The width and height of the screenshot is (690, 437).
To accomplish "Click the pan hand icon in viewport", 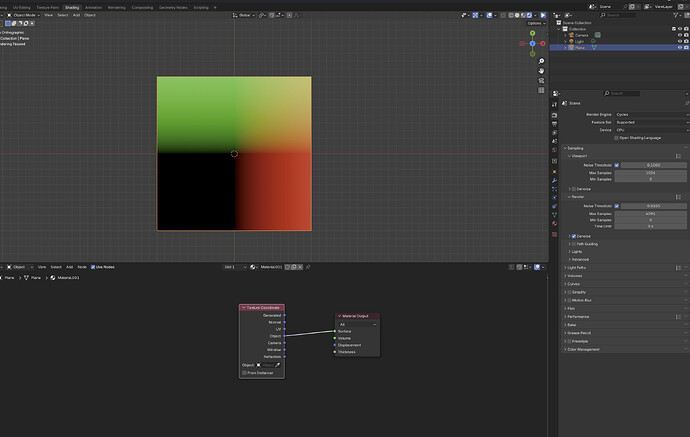I will pyautogui.click(x=541, y=71).
